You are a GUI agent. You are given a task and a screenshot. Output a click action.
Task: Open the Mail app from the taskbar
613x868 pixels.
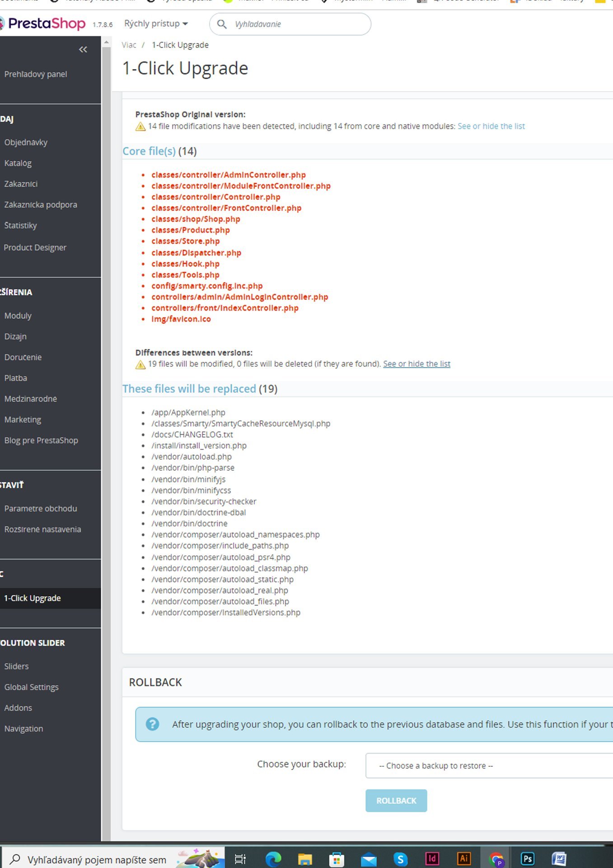point(369,859)
